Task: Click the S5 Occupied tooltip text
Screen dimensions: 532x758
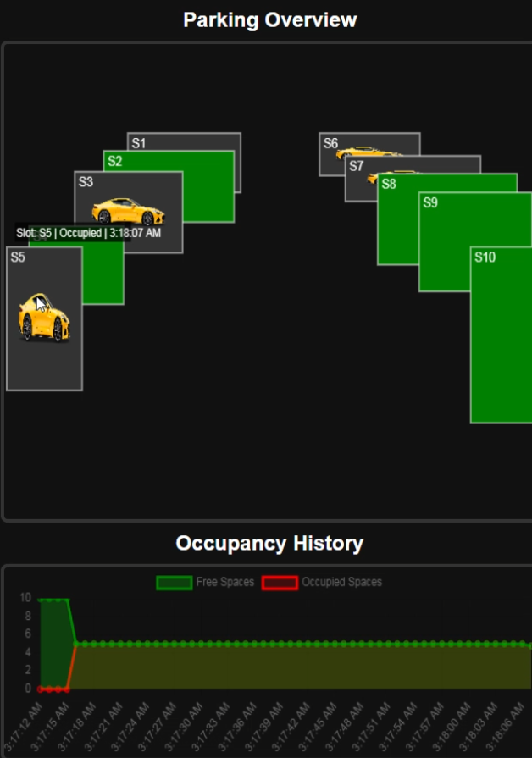Action: pos(88,233)
